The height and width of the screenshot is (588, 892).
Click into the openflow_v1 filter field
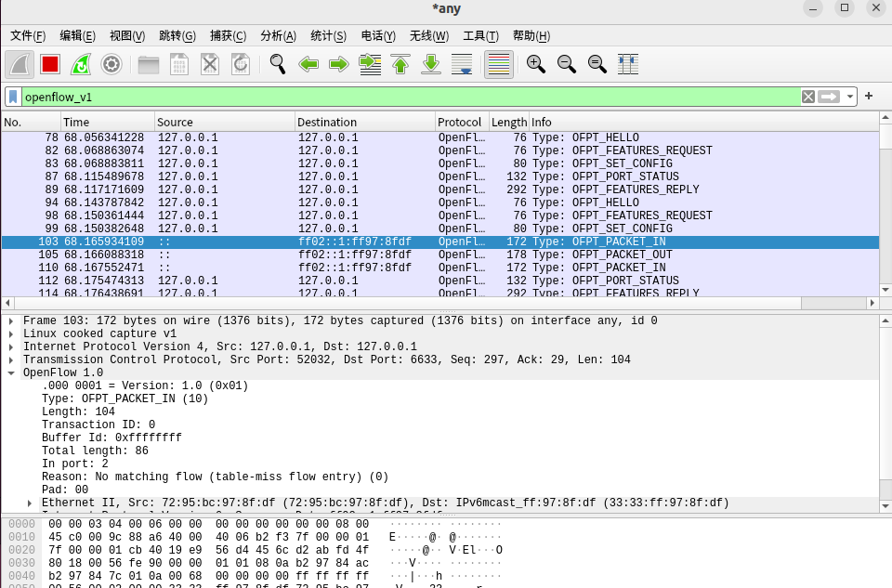411,97
